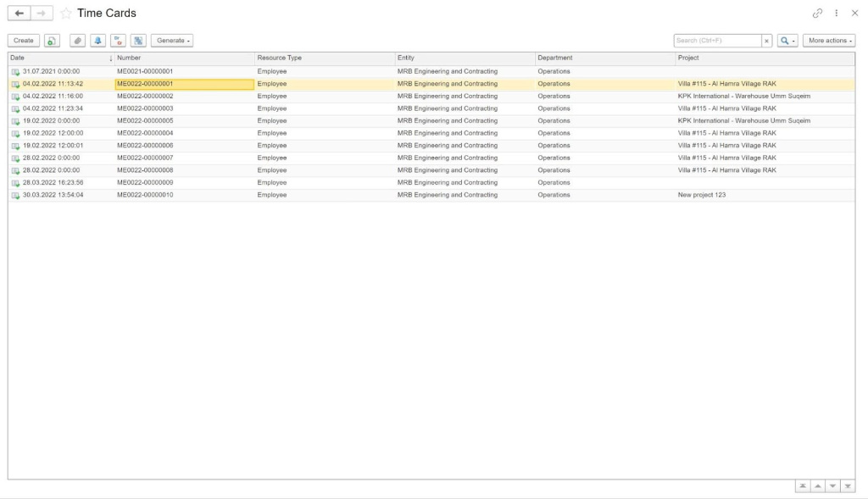Move up one record arrow
The height and width of the screenshot is (499, 868).
[818, 486]
